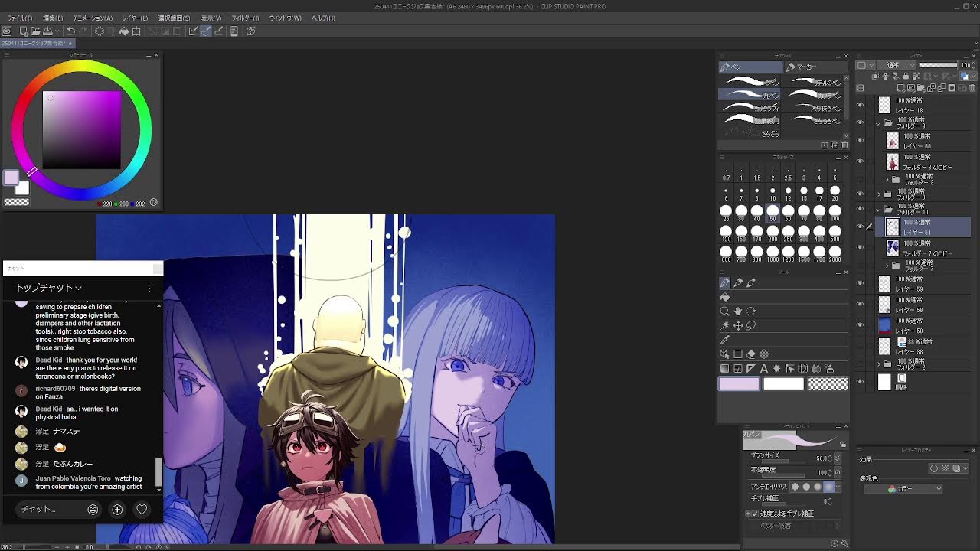Expand folder フォルダー 2

coord(879,364)
